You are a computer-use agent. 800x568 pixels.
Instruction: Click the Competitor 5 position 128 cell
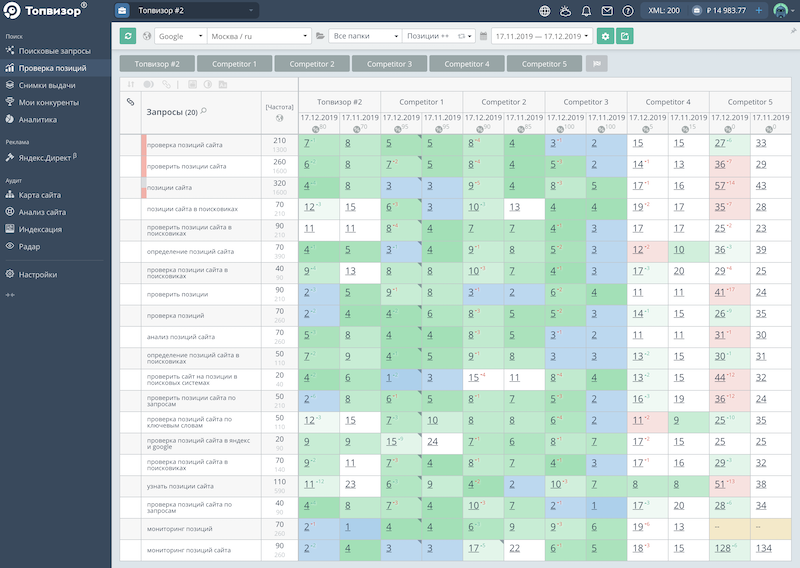tap(730, 550)
